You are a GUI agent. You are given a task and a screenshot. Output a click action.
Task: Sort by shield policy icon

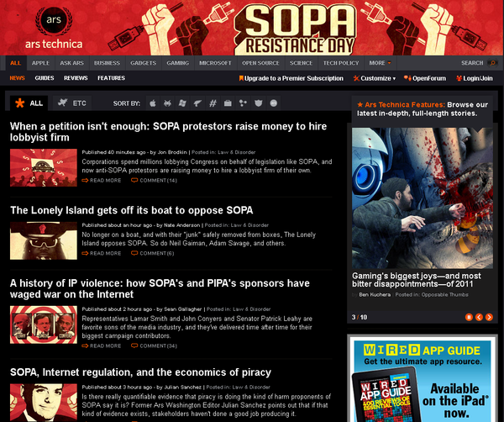point(258,103)
